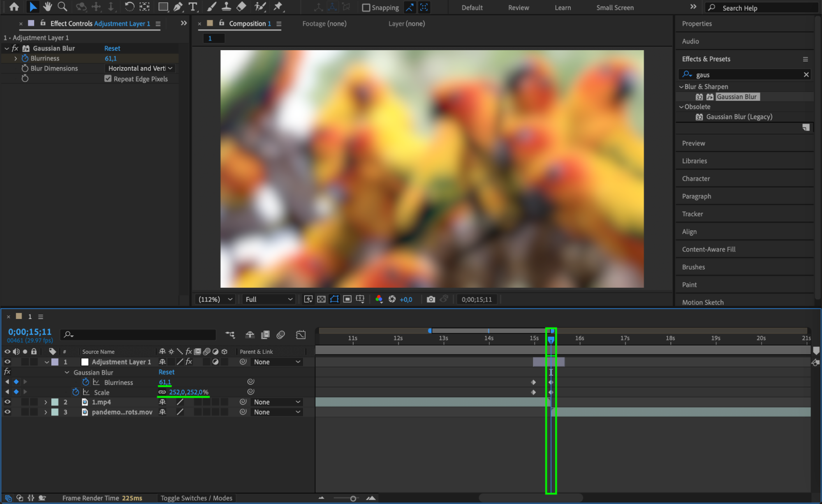Select the Zoom magnifier tool
The image size is (822, 504).
(62, 7)
